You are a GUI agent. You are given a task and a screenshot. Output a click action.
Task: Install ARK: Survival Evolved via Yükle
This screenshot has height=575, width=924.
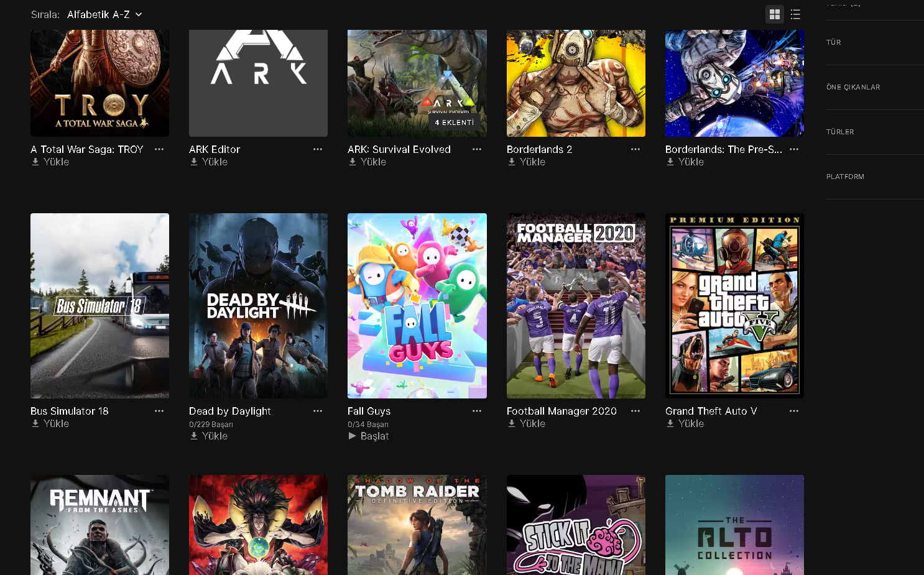pos(367,162)
